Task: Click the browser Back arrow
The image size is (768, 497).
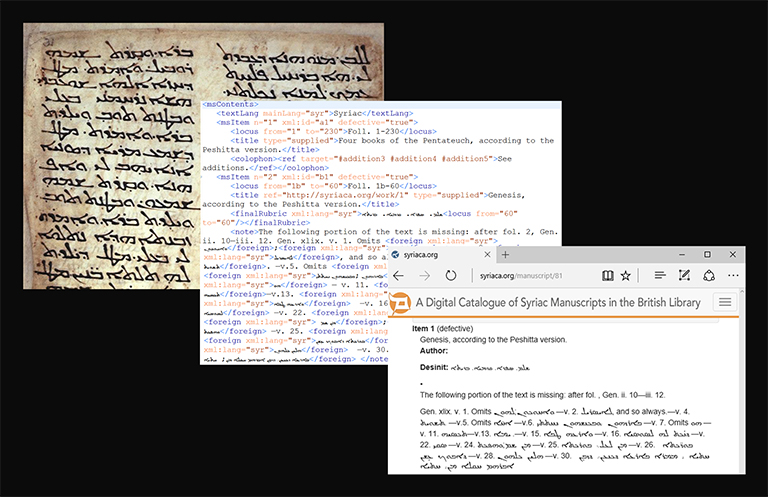Action: 397,275
